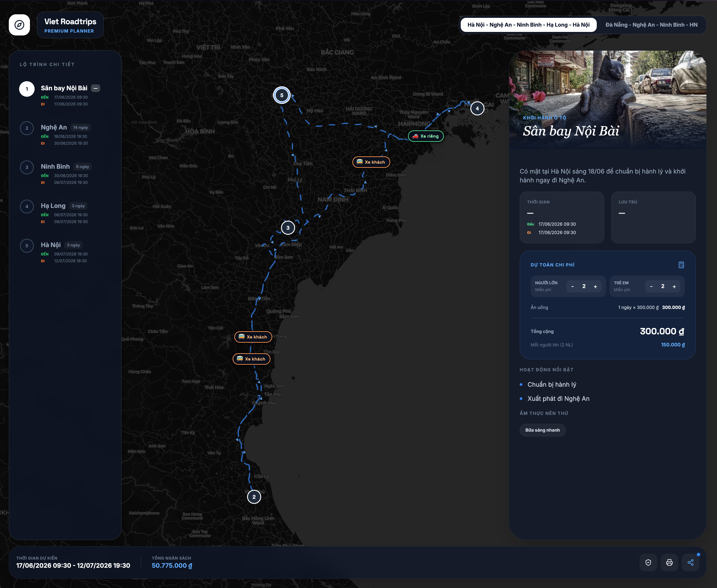
Task: Click the printer icon in bottom toolbar
Action: click(669, 562)
